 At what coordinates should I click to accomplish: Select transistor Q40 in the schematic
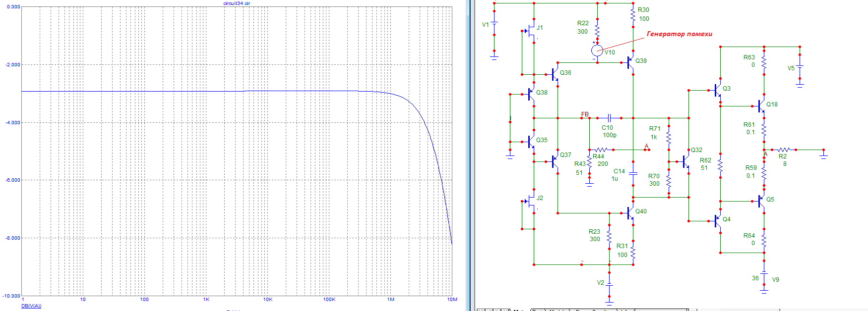pyautogui.click(x=630, y=213)
